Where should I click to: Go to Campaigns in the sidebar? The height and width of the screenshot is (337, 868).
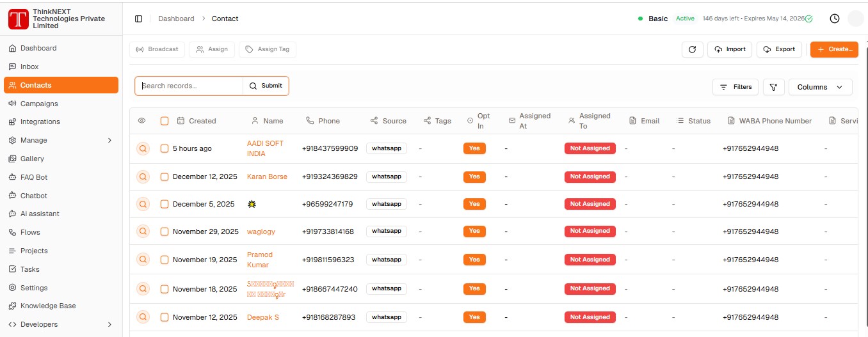click(x=39, y=104)
